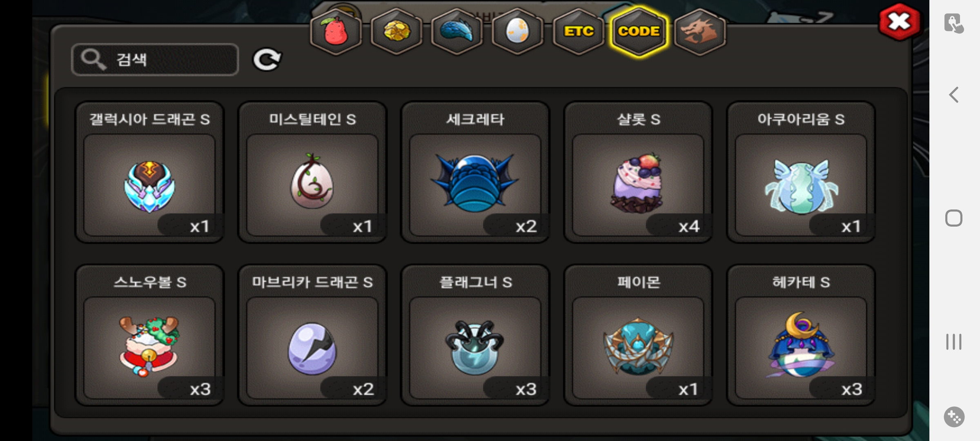Pick the 세크레타 blue winged egg
Image resolution: width=980 pixels, height=441 pixels.
pyautogui.click(x=475, y=172)
